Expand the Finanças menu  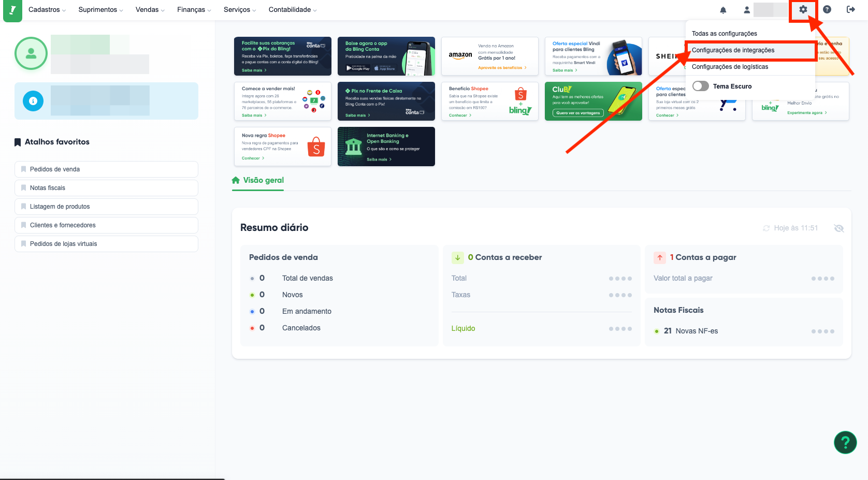pos(194,10)
